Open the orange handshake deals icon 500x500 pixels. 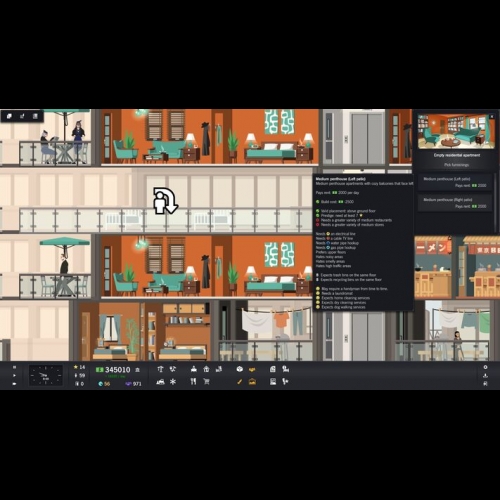252,369
